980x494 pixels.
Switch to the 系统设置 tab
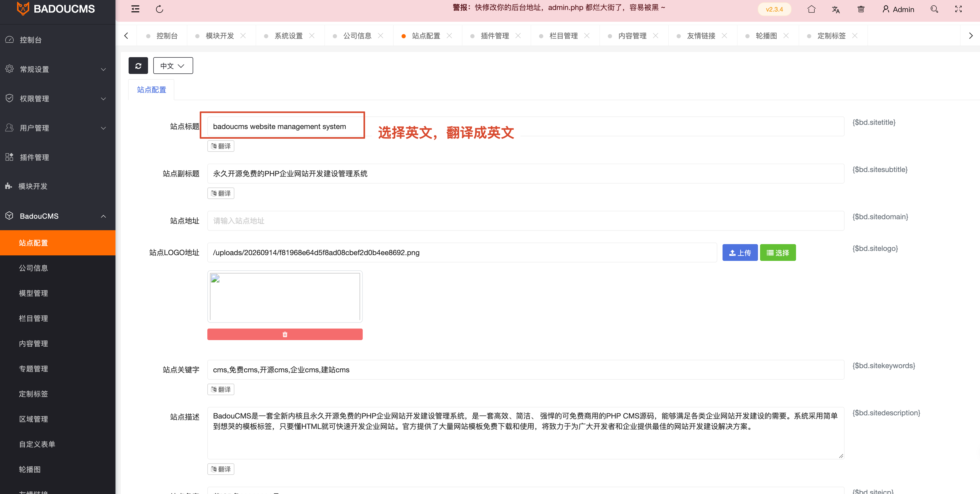click(x=288, y=36)
